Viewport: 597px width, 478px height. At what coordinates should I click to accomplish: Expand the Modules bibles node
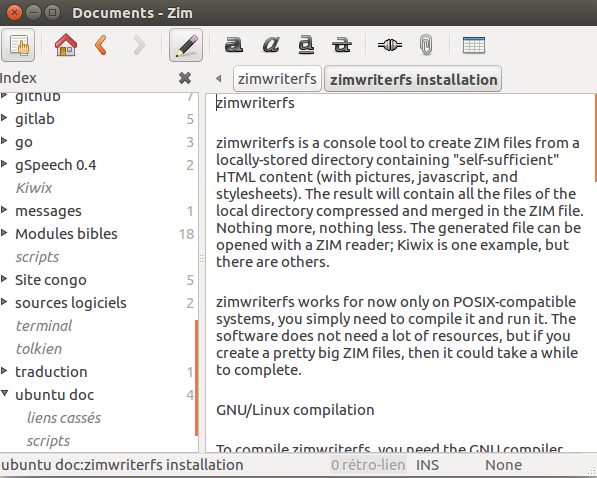4,233
